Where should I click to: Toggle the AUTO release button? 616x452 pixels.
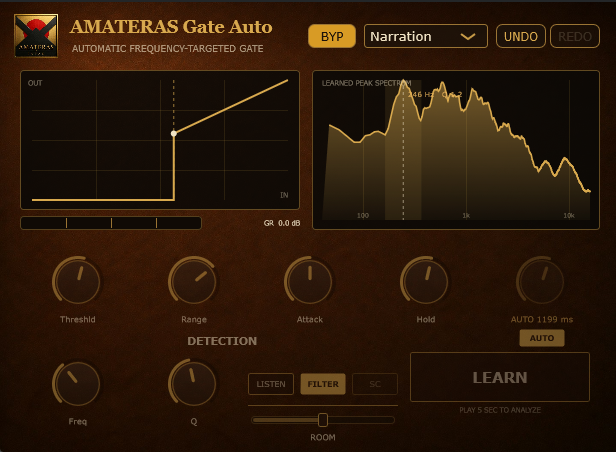(542, 338)
